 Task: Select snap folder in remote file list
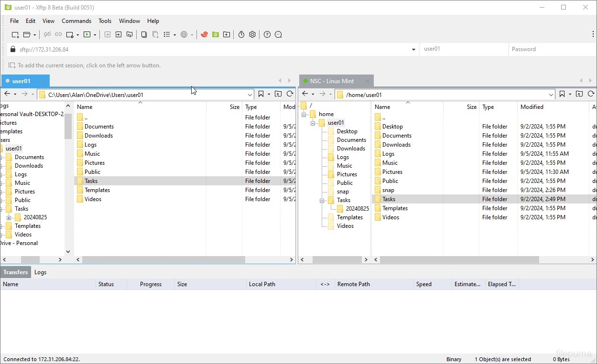388,190
